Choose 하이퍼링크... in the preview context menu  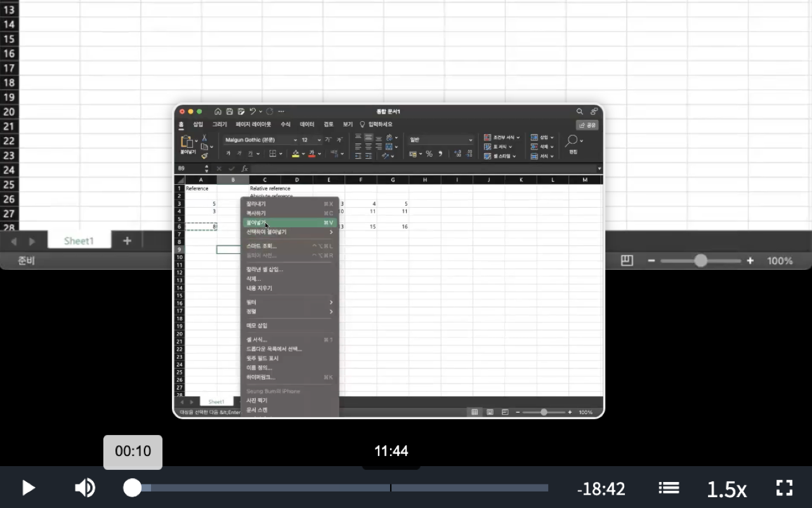(x=290, y=377)
